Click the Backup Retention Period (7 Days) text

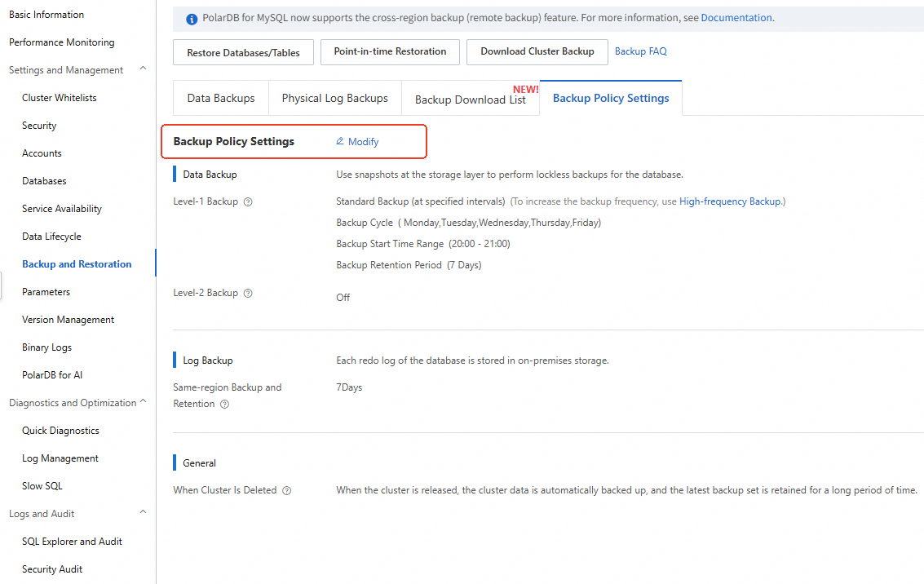pos(409,265)
